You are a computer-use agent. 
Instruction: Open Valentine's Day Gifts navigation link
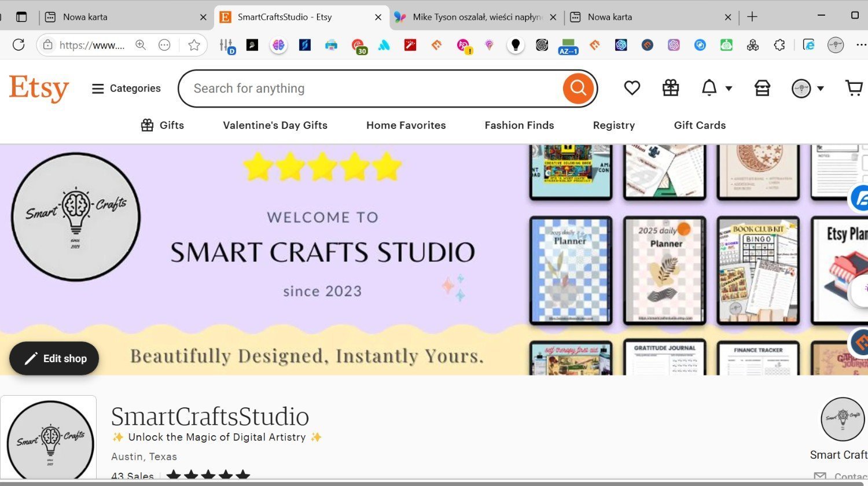tap(275, 125)
